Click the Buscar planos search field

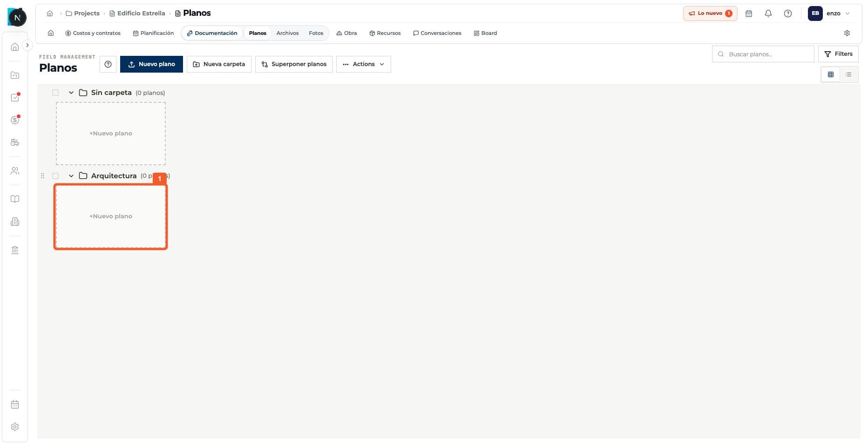click(763, 54)
